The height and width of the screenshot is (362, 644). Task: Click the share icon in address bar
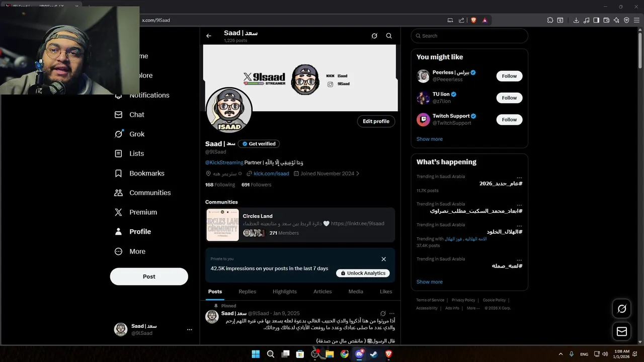click(x=461, y=20)
